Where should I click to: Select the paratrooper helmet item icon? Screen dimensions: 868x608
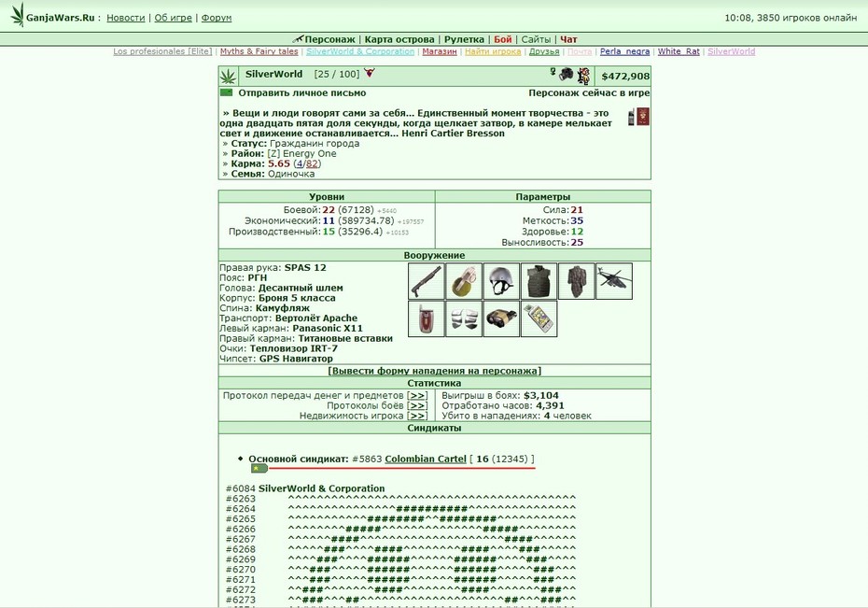(x=501, y=281)
